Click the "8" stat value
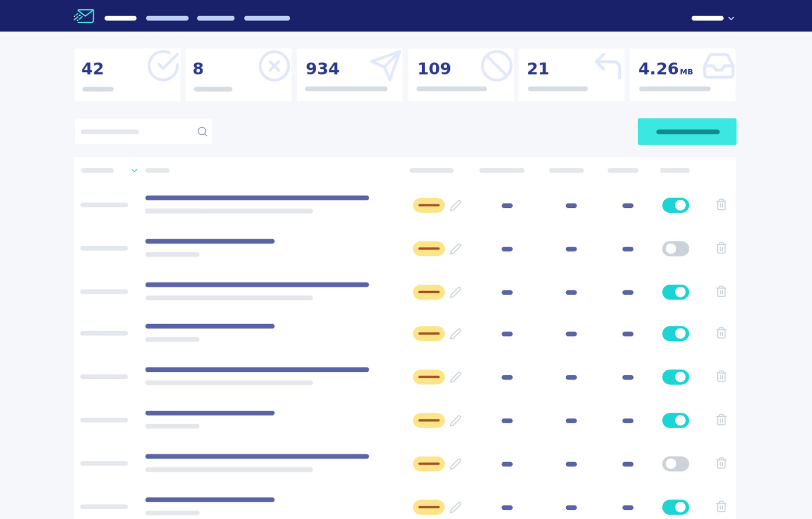Viewport: 812px width, 519px height. [x=198, y=69]
